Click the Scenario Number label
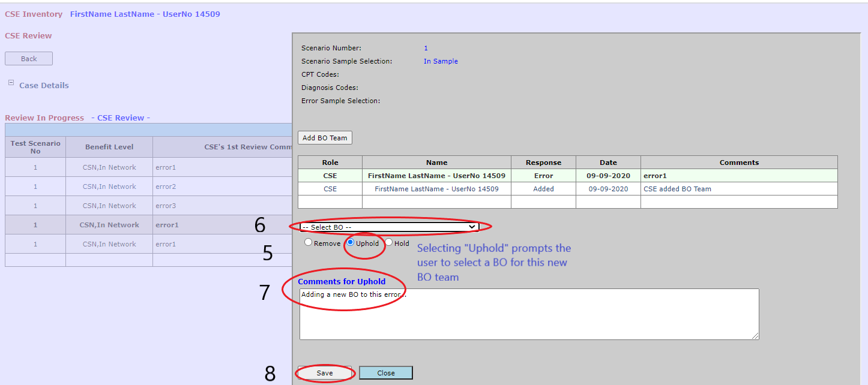The width and height of the screenshot is (868, 385). tap(331, 48)
